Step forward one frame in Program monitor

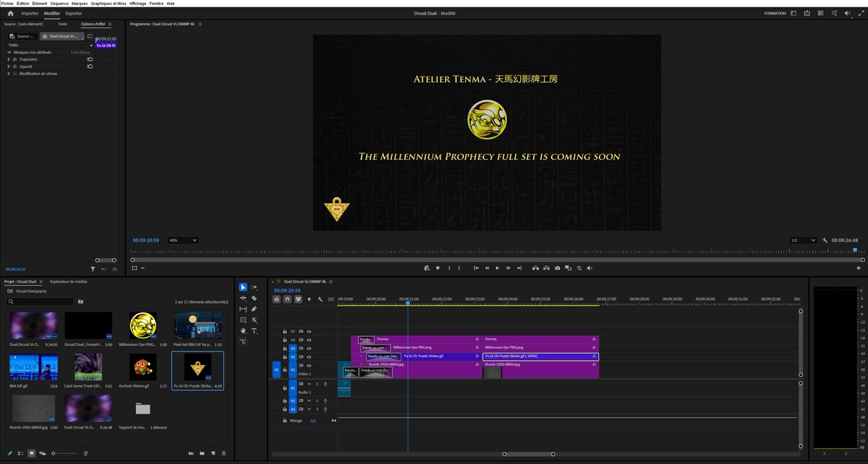click(x=509, y=268)
